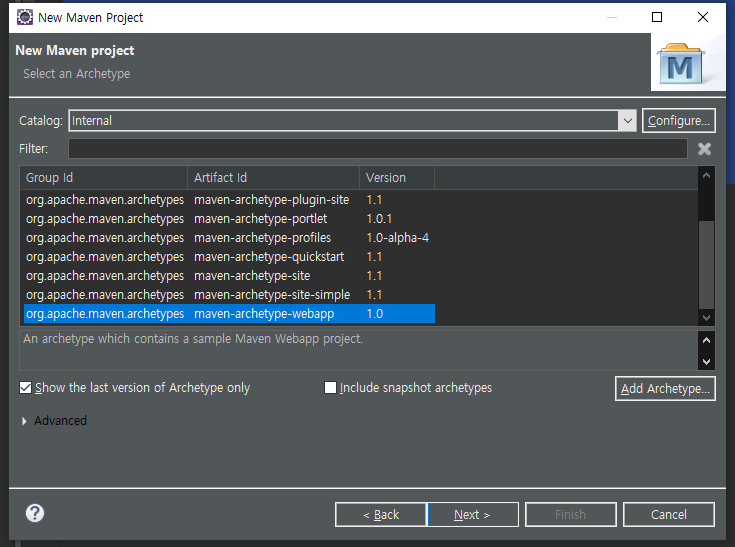Screen dimensions: 735x547
Task: Select the maven-archetype-site artifact row
Action: pos(229,276)
